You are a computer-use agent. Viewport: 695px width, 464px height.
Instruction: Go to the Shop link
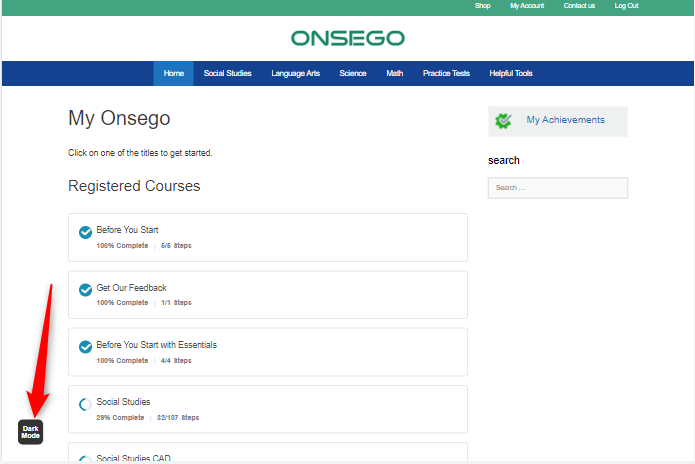(x=483, y=6)
